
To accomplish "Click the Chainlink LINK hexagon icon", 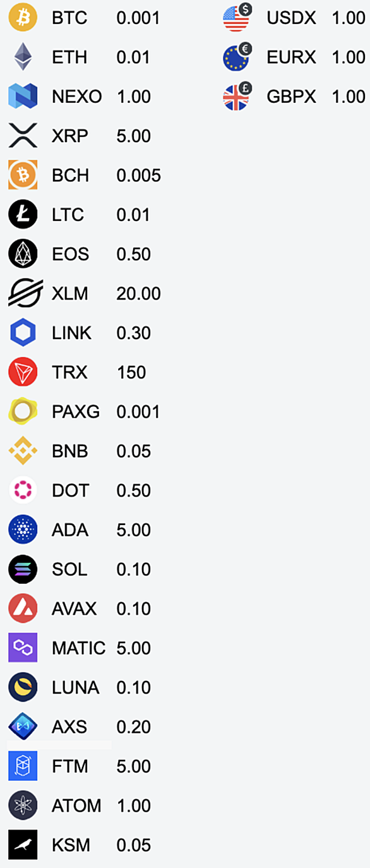I will coord(23,333).
